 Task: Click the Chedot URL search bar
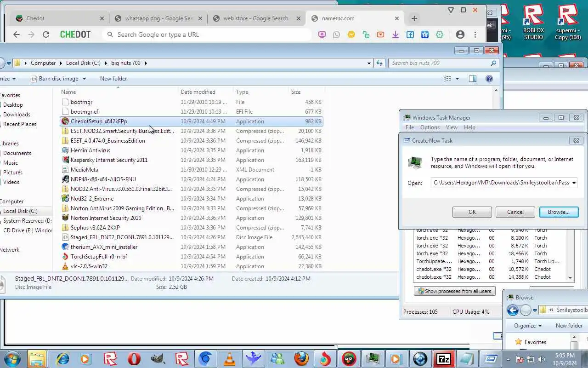208,34
